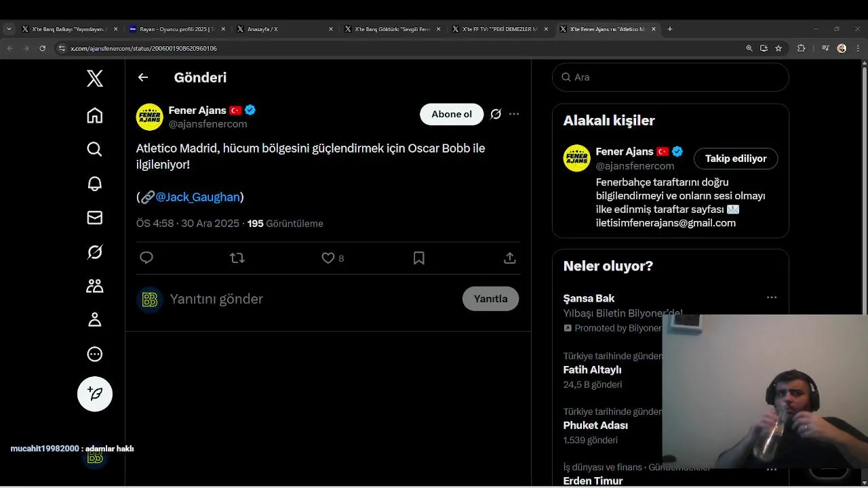This screenshot has height=488, width=868.
Task: Bookmark the post
Action: pyautogui.click(x=419, y=258)
